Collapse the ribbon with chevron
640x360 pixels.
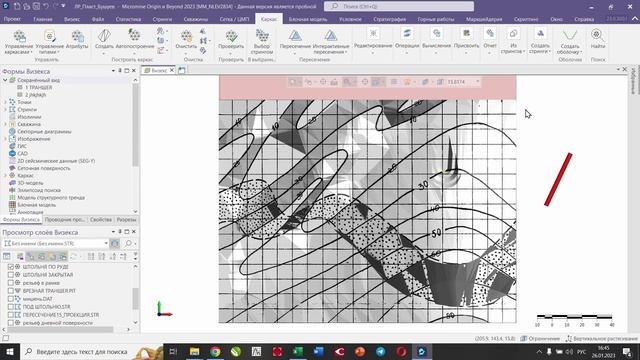click(635, 19)
